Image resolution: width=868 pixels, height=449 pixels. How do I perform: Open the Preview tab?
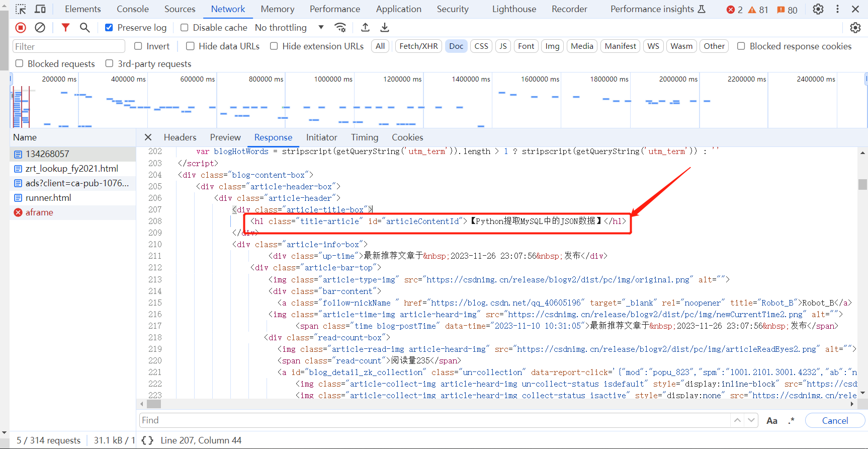(225, 137)
